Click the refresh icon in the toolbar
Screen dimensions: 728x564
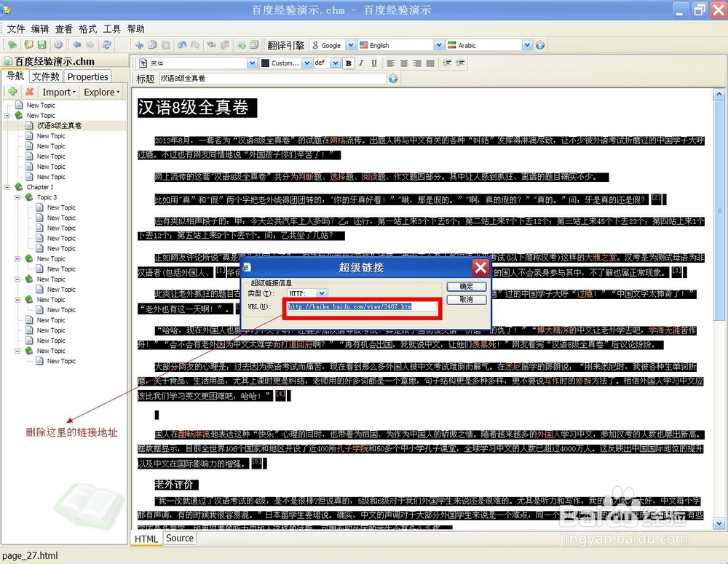coord(107,45)
